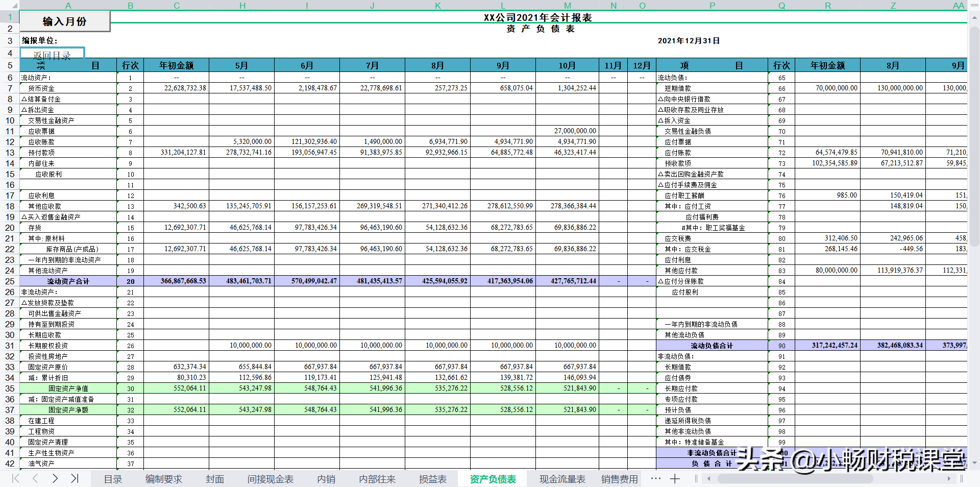
Task: Show more sheet tabs via ellipsis
Action: click(656, 478)
